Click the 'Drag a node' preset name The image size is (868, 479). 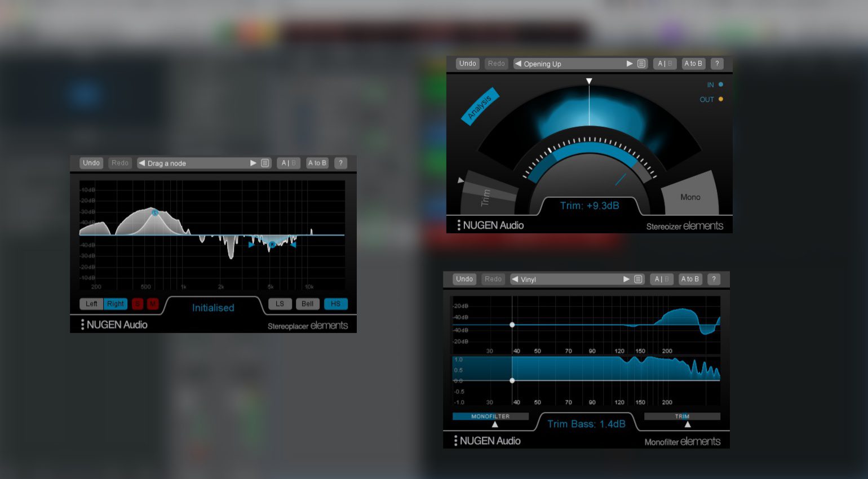[167, 163]
